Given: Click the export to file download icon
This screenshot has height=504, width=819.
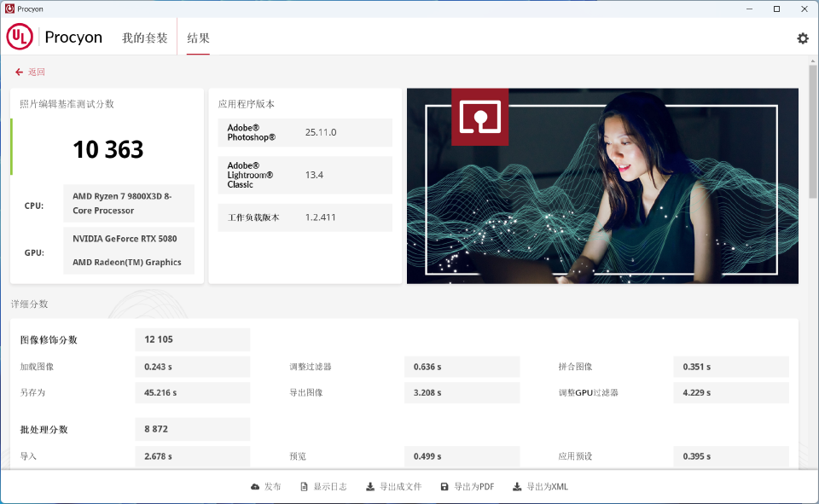Looking at the screenshot, I should click(369, 487).
